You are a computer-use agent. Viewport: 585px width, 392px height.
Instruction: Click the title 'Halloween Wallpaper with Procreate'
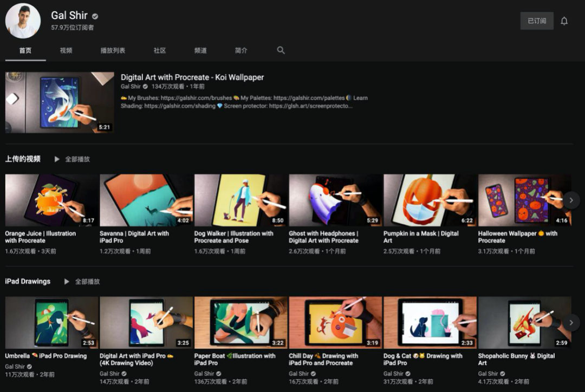tap(517, 237)
